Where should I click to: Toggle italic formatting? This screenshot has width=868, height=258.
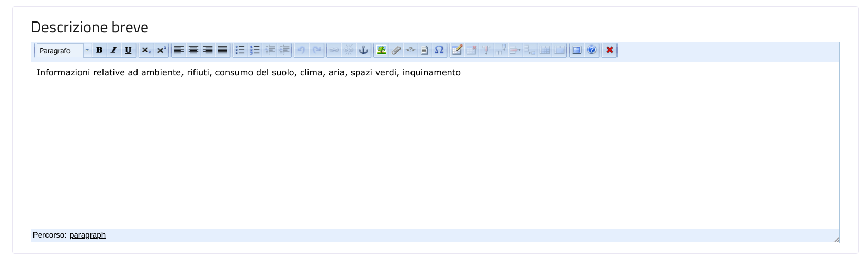(113, 50)
